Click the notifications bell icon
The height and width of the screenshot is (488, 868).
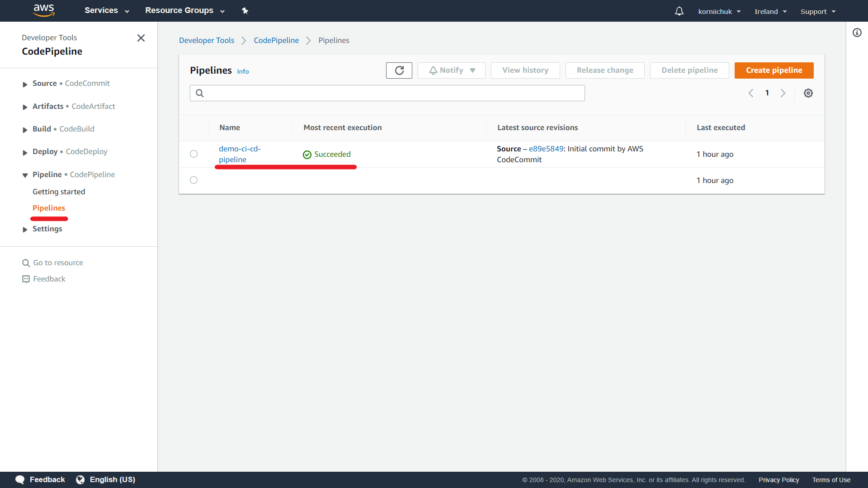pyautogui.click(x=679, y=11)
